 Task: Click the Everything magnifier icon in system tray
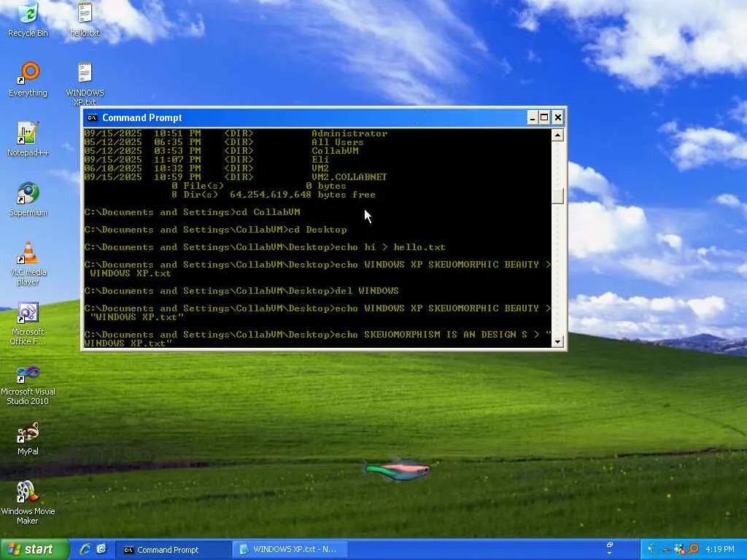tap(693, 549)
